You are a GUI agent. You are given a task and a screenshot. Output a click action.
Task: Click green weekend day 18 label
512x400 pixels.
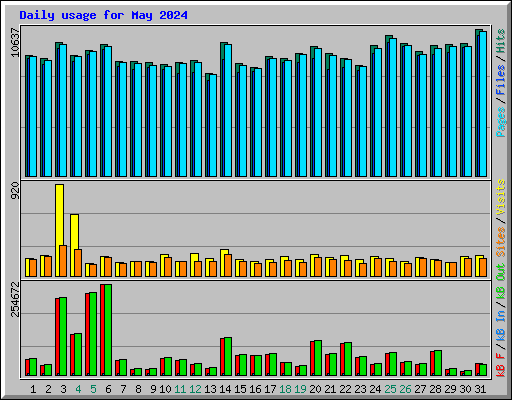pos(285,389)
